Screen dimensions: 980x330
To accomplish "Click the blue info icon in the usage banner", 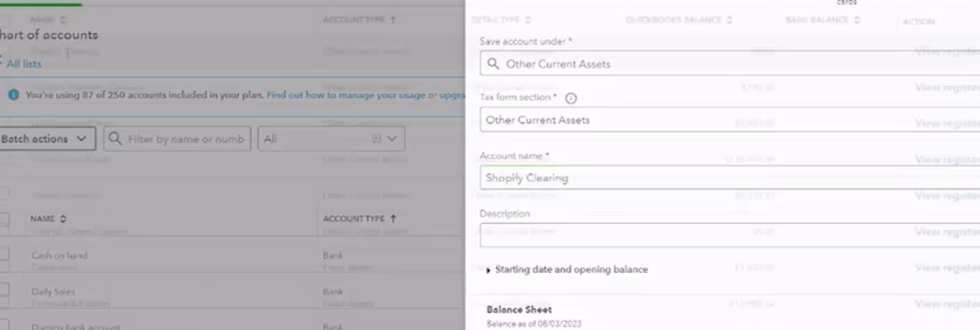I will click(13, 95).
